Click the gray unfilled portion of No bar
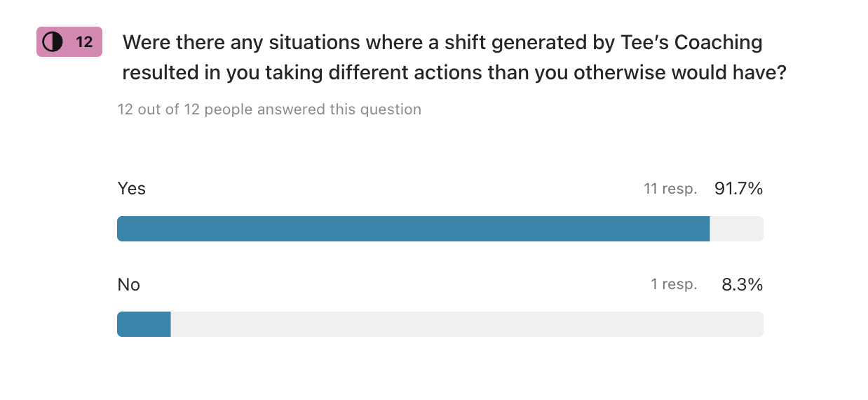The width and height of the screenshot is (868, 400). [x=466, y=324]
